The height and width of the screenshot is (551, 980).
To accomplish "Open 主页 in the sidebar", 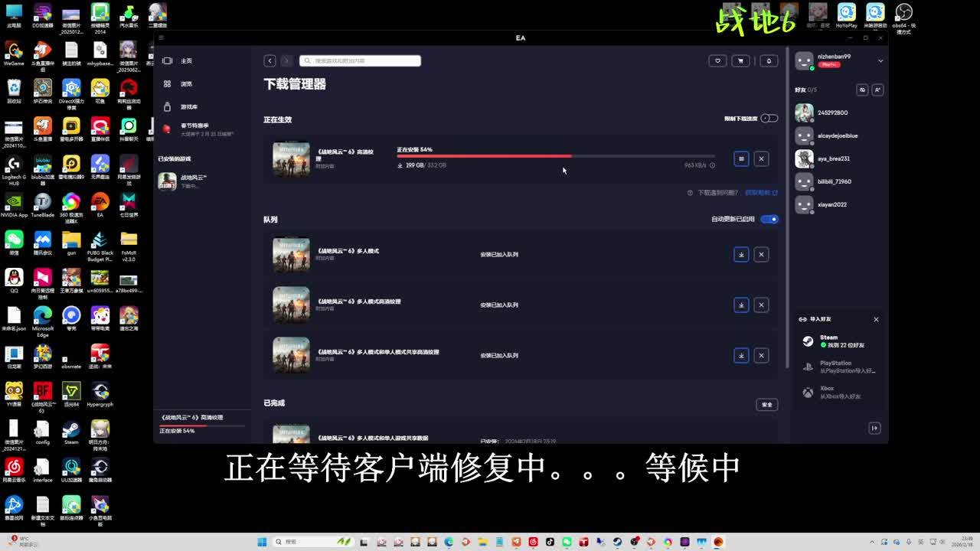I will click(x=186, y=61).
